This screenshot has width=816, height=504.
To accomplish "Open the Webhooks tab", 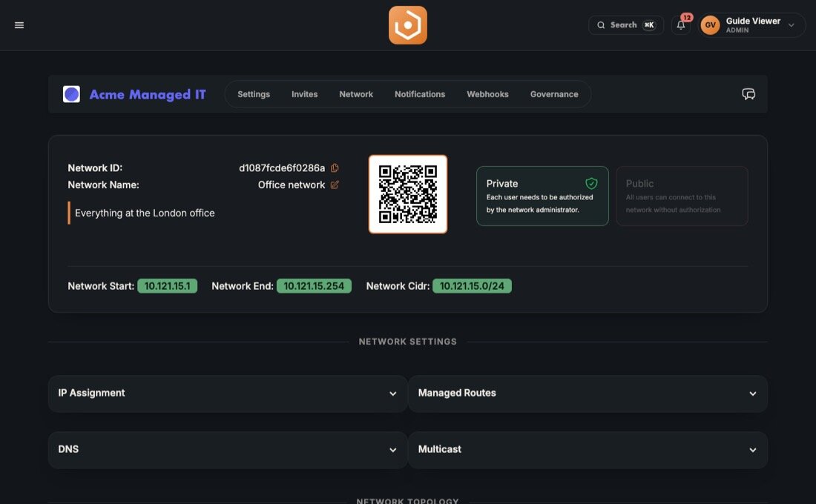I will pos(487,94).
